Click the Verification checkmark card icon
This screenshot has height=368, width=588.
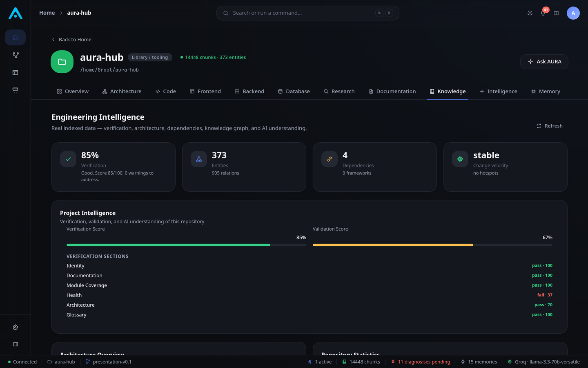[x=68, y=159]
